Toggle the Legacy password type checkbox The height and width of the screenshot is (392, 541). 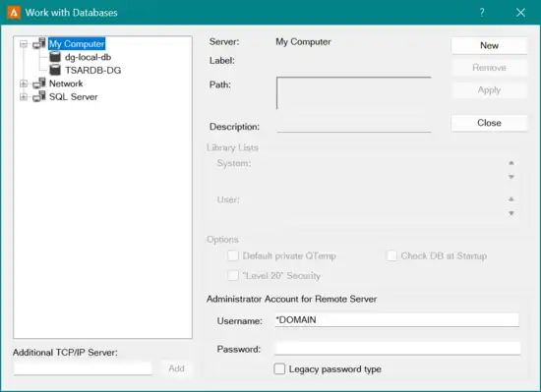pyautogui.click(x=279, y=369)
